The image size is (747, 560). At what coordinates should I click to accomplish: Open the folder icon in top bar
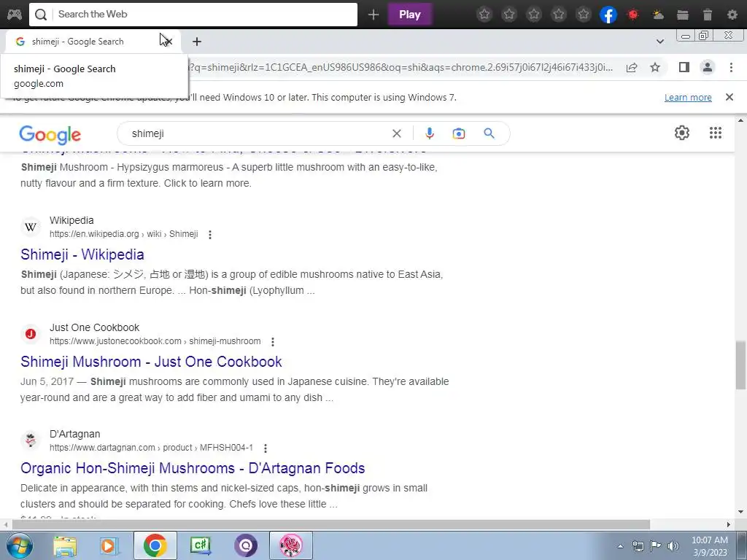click(683, 15)
